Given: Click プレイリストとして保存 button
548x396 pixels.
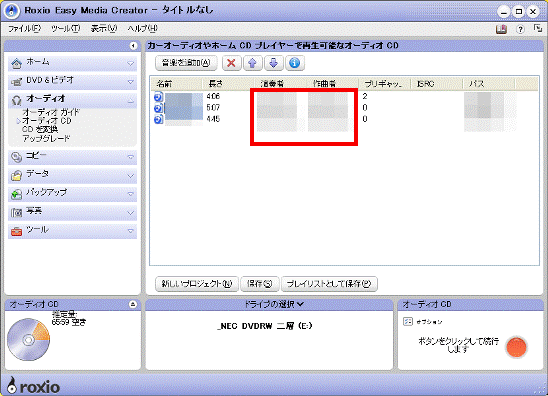Looking at the screenshot, I should [x=329, y=284].
